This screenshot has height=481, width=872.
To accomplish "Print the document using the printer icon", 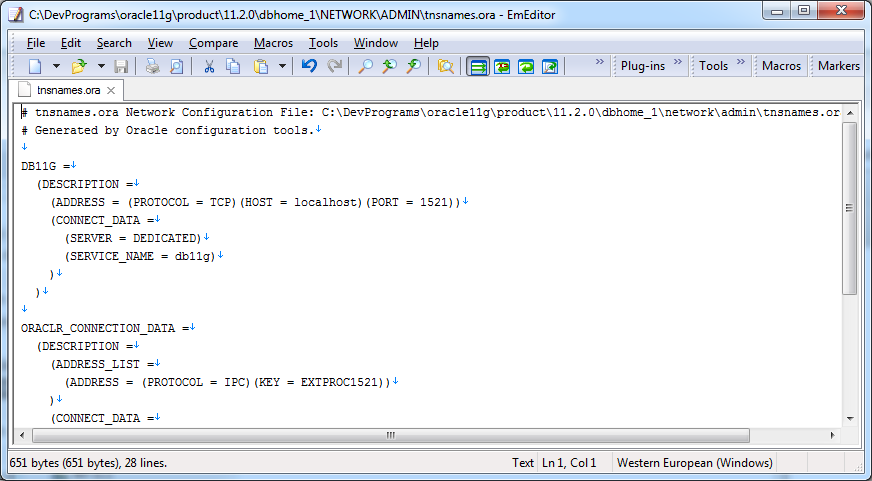I will (152, 66).
